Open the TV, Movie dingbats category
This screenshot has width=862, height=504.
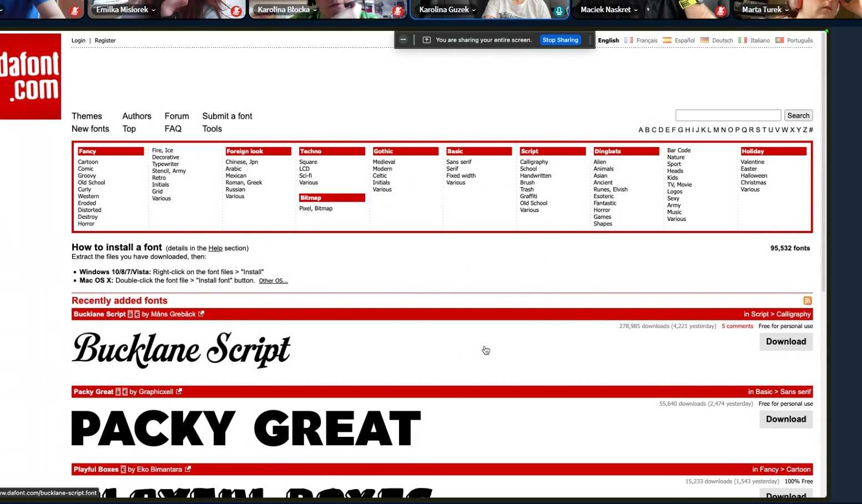coord(679,185)
